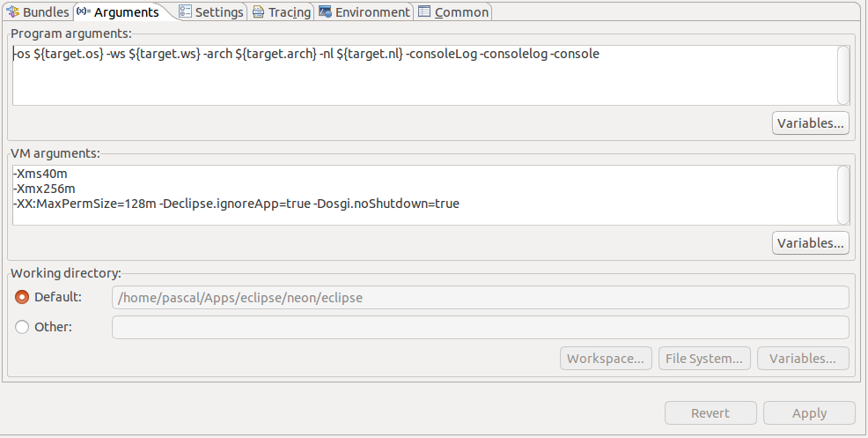Click the Program arguments vertical scrollbar
Viewport: 868px width, 438px height.
[843, 74]
